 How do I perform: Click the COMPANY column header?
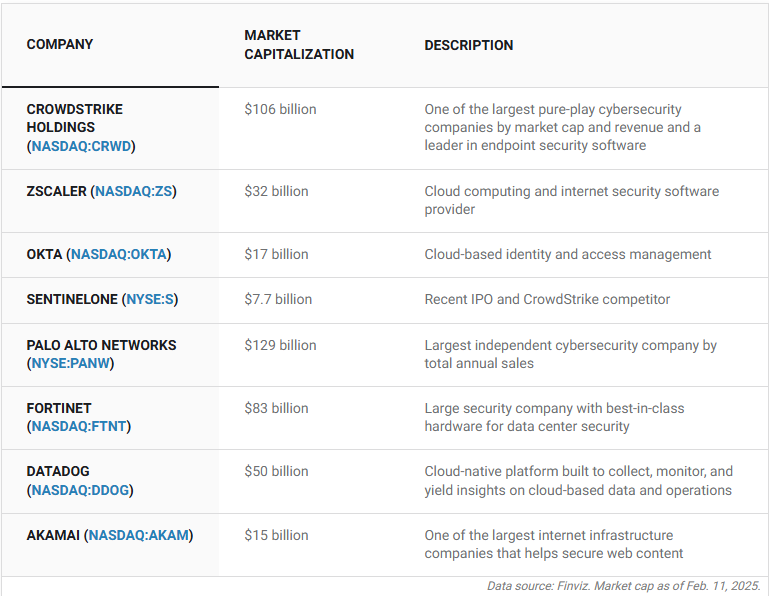pyautogui.click(x=60, y=45)
